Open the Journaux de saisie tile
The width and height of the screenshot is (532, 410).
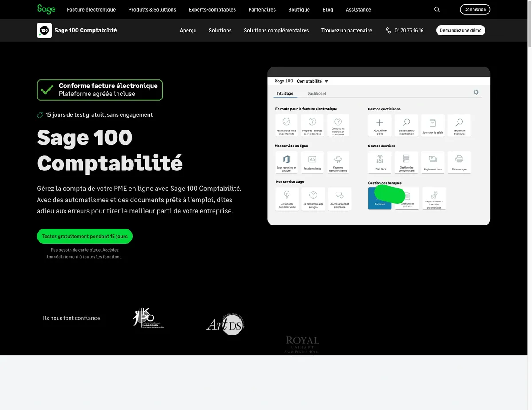pyautogui.click(x=433, y=126)
